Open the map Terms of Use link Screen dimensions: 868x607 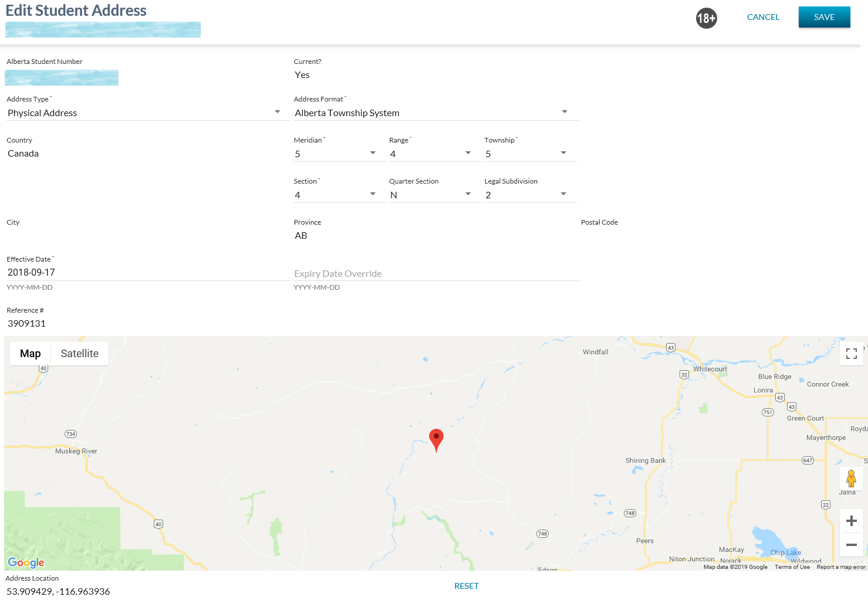click(x=792, y=567)
